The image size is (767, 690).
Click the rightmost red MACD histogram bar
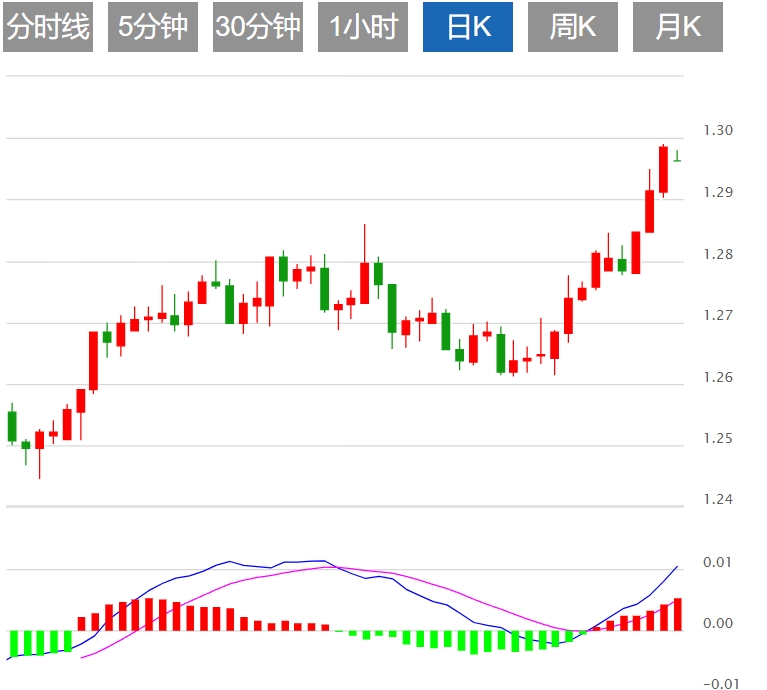click(x=677, y=614)
